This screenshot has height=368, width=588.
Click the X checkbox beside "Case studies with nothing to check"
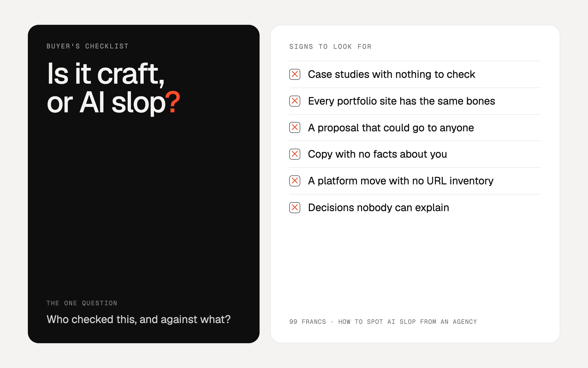click(x=295, y=74)
